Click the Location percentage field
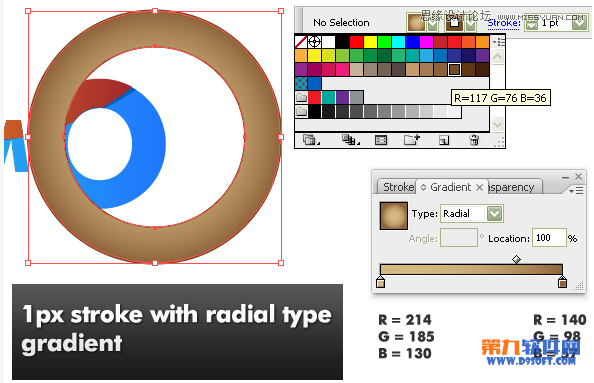This screenshot has width=594, height=383. [x=549, y=238]
